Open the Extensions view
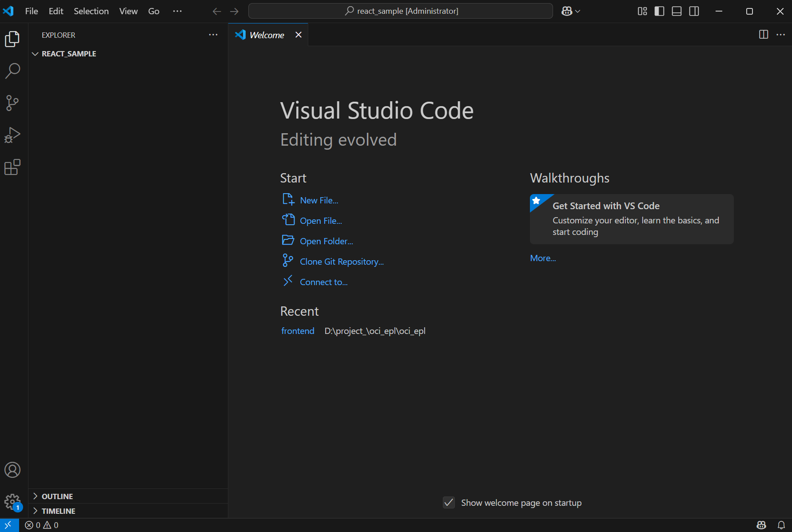 tap(12, 167)
